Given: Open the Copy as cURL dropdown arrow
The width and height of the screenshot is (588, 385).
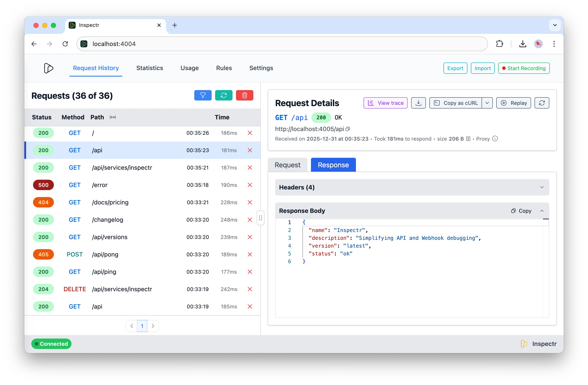Looking at the screenshot, I should [x=487, y=103].
